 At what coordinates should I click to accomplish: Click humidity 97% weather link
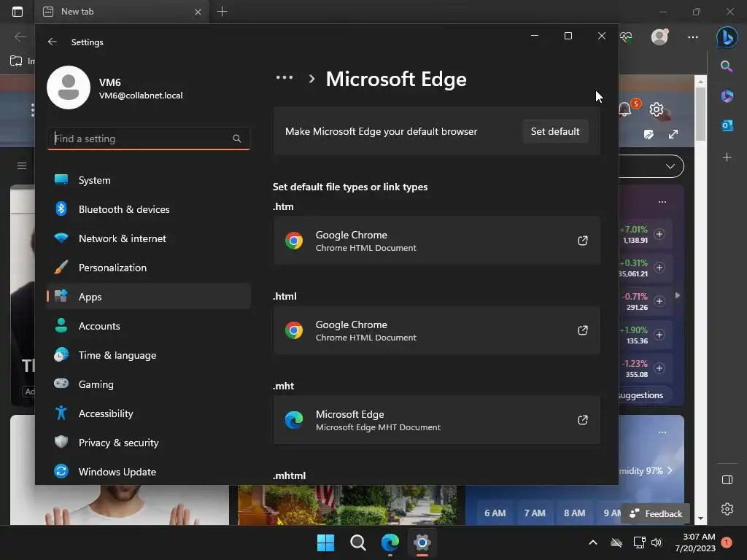coord(646,470)
